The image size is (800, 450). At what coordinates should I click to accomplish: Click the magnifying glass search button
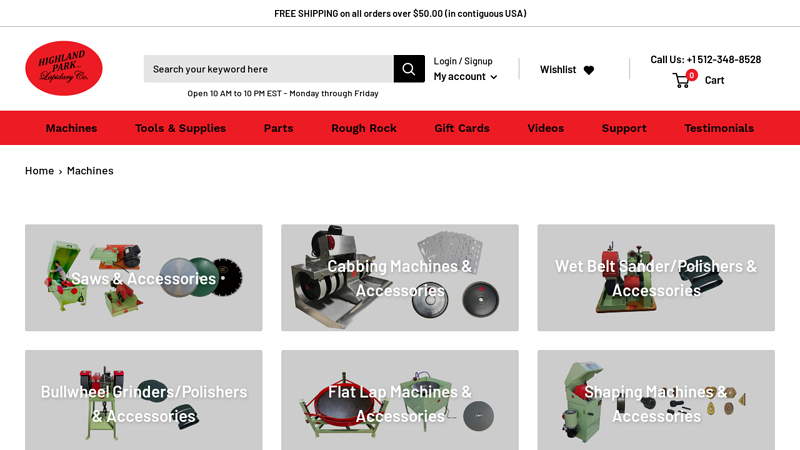click(409, 69)
